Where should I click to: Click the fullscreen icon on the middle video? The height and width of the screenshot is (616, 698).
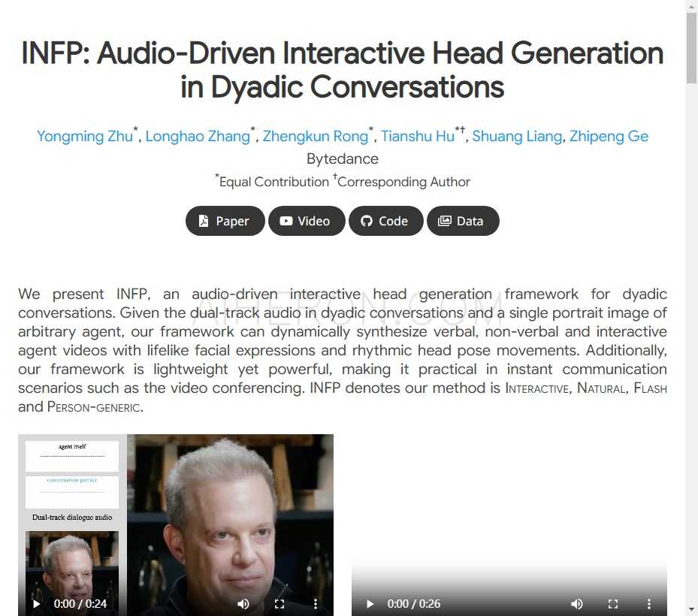tap(280, 603)
